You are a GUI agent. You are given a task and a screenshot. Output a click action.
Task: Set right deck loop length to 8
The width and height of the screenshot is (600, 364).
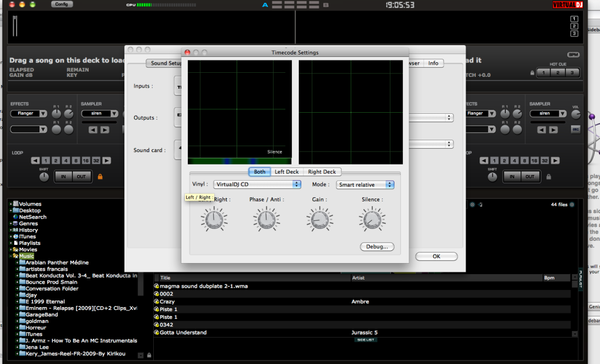point(524,160)
